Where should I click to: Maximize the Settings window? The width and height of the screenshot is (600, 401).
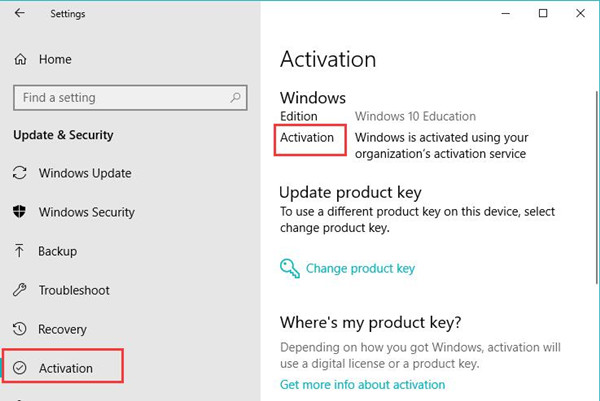[x=543, y=13]
